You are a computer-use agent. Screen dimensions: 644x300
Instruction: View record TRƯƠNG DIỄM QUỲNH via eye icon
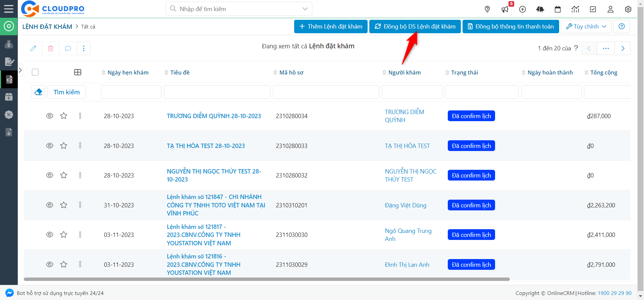(50, 116)
